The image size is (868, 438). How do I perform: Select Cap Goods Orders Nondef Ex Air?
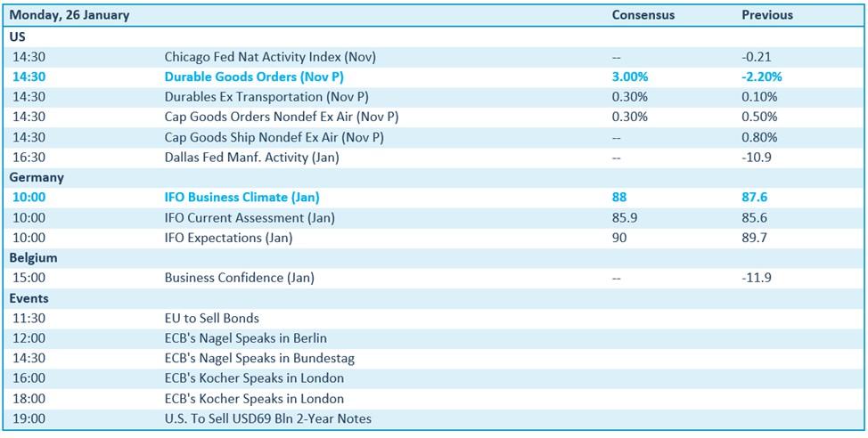pos(281,117)
